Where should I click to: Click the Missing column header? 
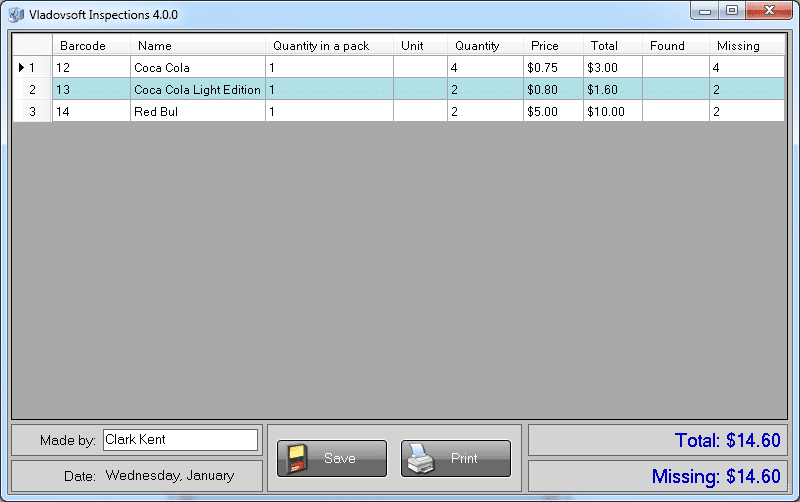[x=745, y=46]
